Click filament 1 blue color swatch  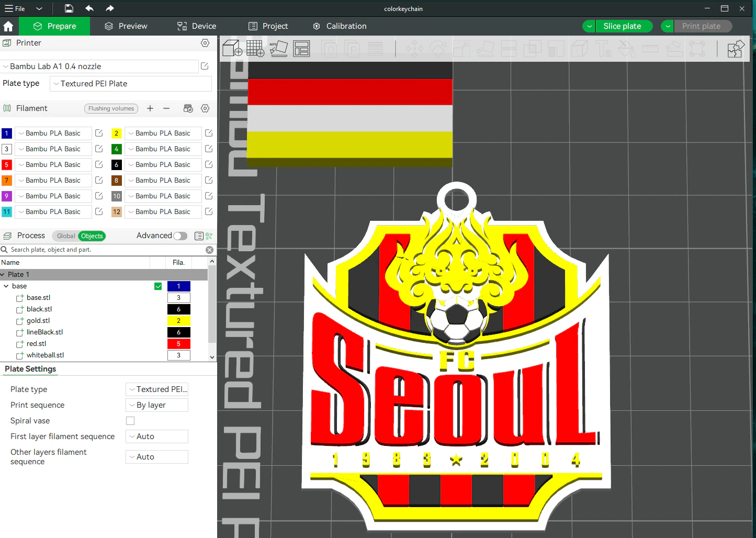pos(7,133)
